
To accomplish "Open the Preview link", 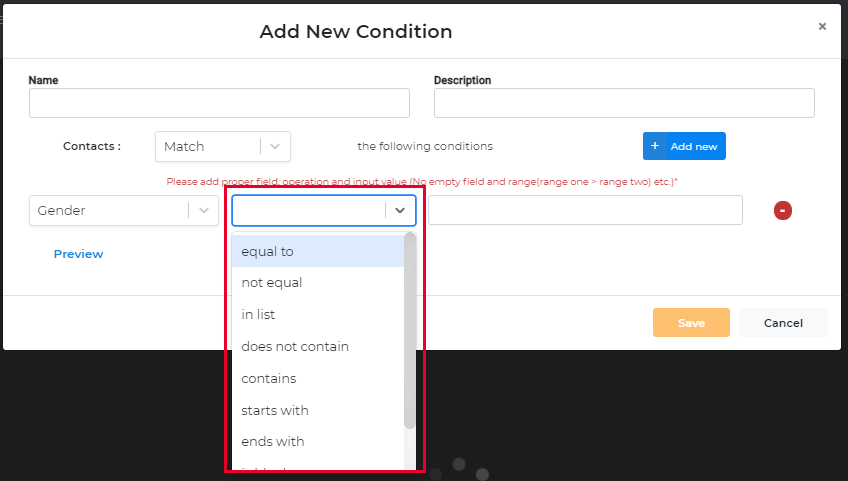I will coord(78,254).
